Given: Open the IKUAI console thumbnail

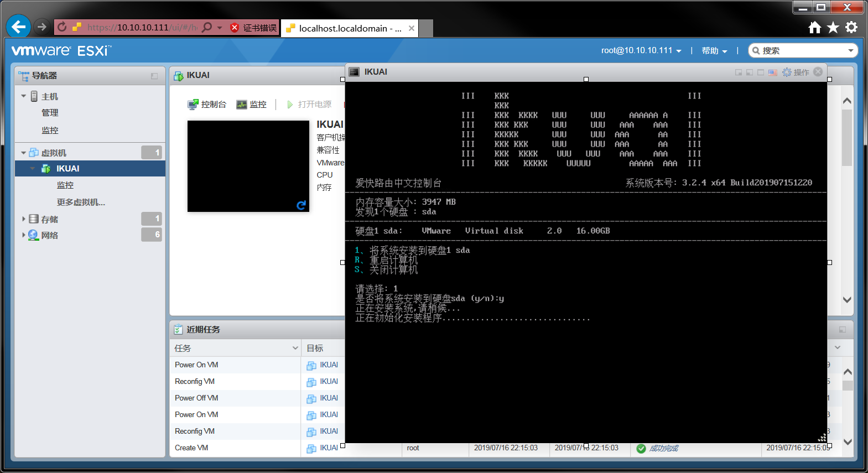Looking at the screenshot, I should pos(248,166).
